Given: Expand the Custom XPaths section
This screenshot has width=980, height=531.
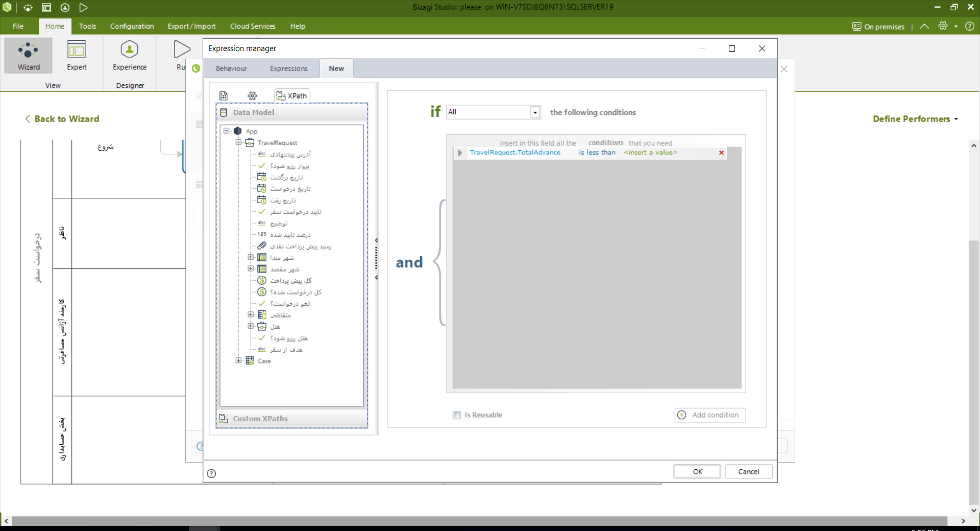Looking at the screenshot, I should click(291, 419).
